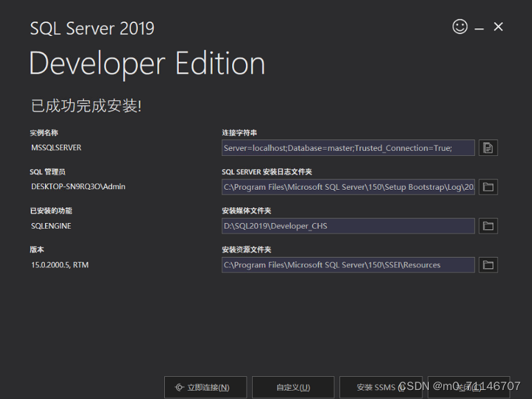
Task: Click the 15.0.2000.5, RTM version text
Action: tap(60, 265)
